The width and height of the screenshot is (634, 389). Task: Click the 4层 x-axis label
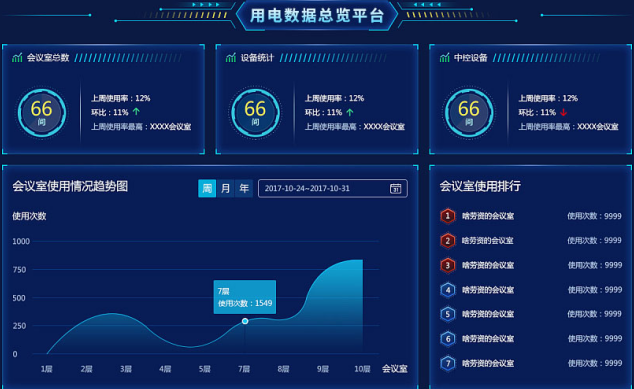pyautogui.click(x=165, y=369)
